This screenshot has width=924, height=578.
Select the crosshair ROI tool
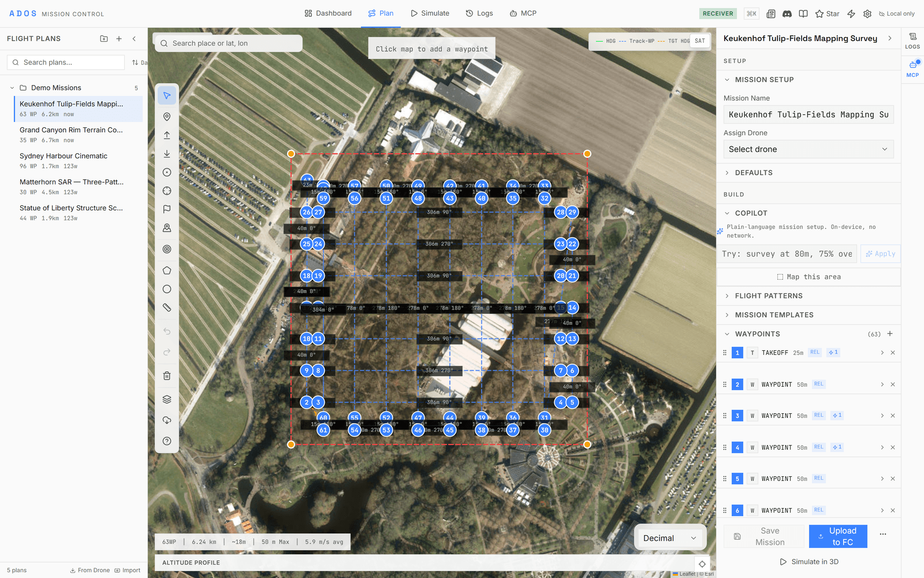coord(167,191)
